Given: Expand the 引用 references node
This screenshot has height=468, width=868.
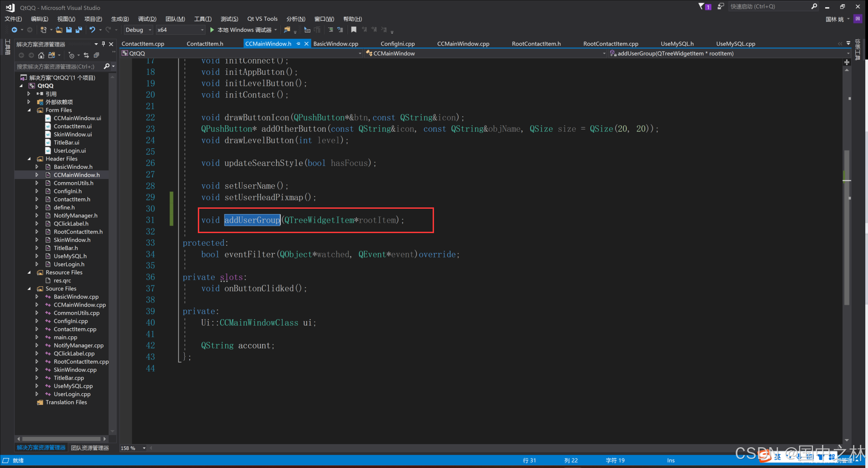Looking at the screenshot, I should click(x=29, y=94).
